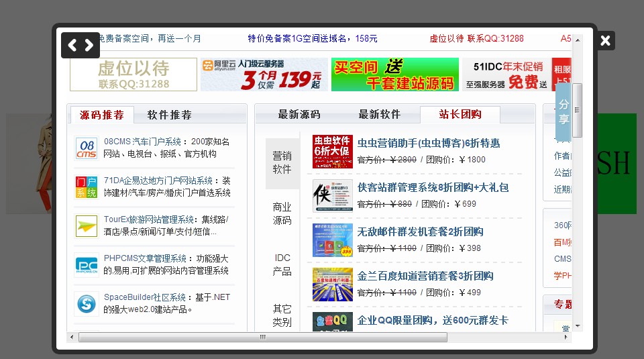Screen dimensions: 644x359
Task: Select 其它类别 category
Action: tap(282, 315)
